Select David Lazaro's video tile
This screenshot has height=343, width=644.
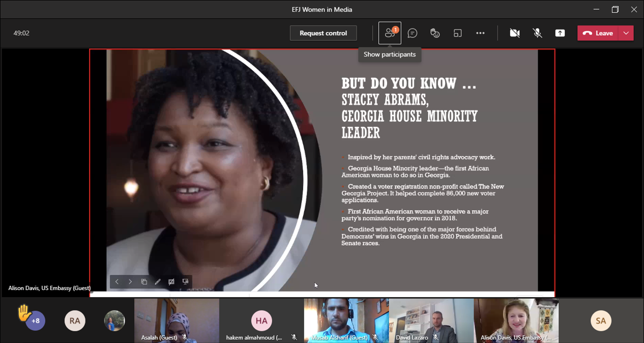coord(431,320)
